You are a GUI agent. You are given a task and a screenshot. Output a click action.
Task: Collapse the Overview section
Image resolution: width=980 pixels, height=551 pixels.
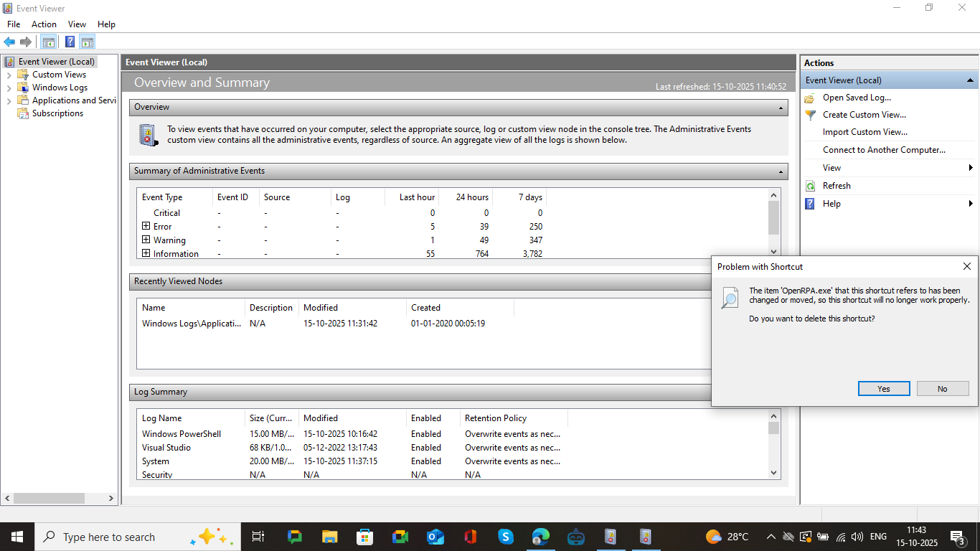(x=781, y=108)
